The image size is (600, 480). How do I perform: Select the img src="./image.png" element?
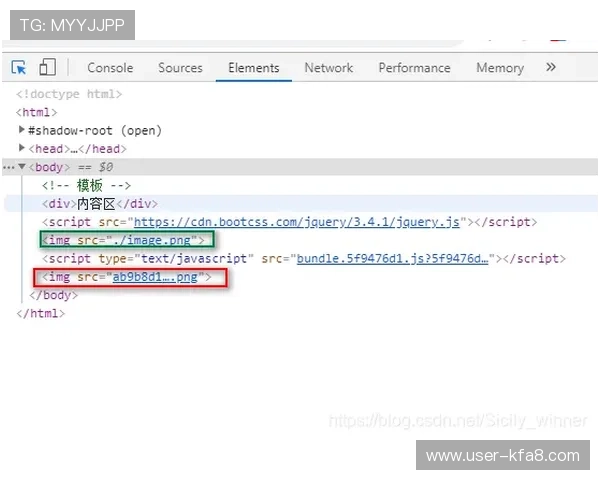(126, 240)
